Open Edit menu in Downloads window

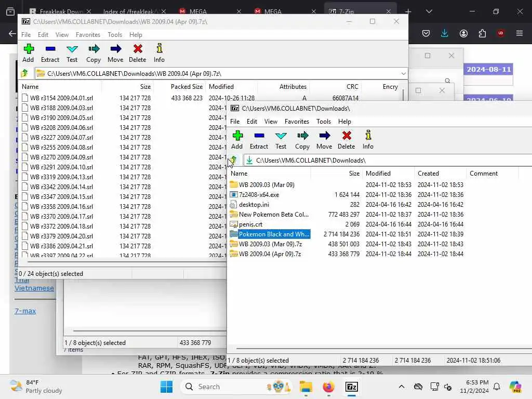[252, 122]
